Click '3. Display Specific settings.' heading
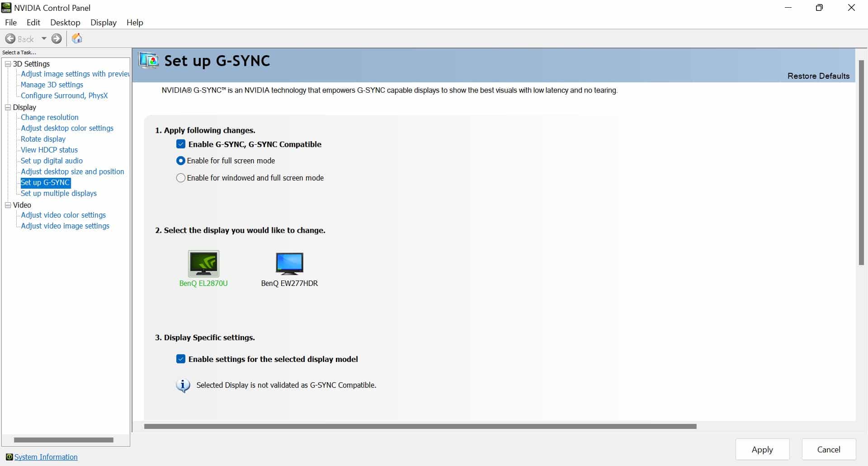 [205, 338]
